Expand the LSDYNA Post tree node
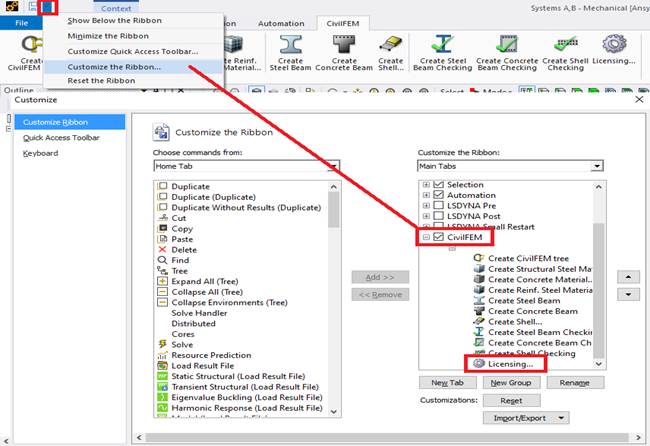This screenshot has height=446, width=650. 426,216
